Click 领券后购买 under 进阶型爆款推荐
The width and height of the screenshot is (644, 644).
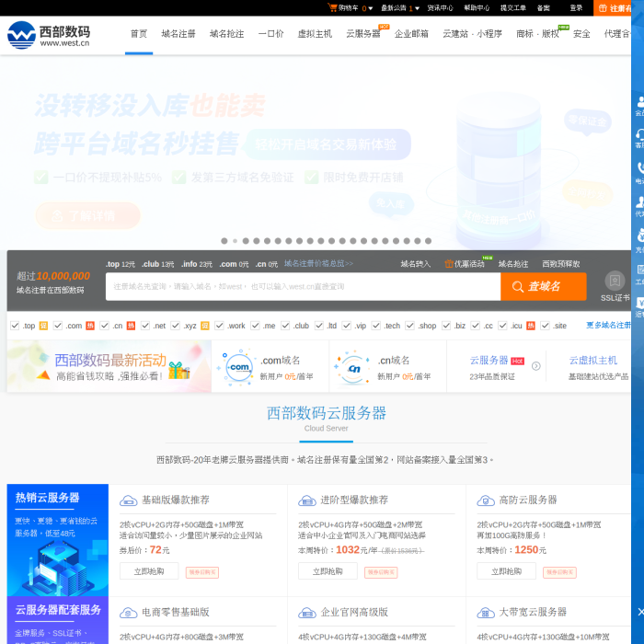pos(381,572)
